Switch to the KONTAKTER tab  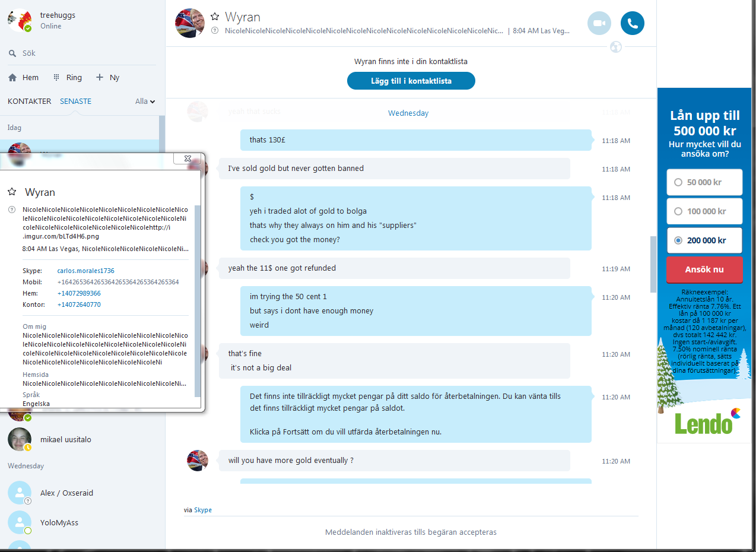click(x=30, y=101)
